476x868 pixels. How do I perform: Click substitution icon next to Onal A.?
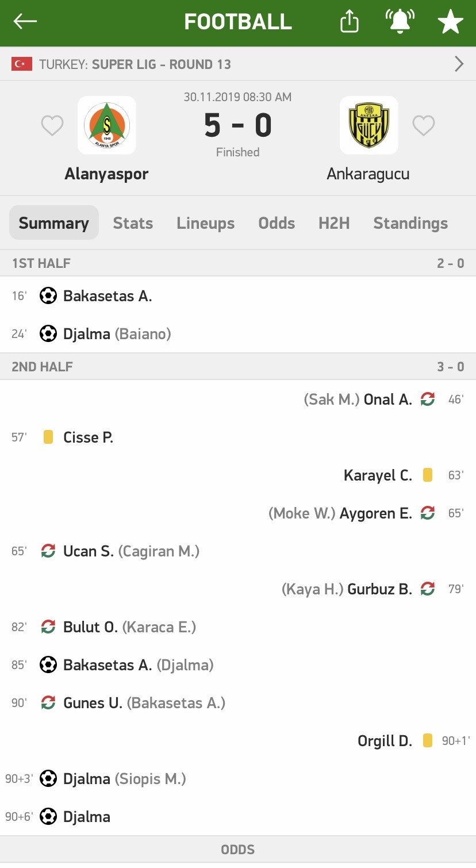click(x=427, y=400)
